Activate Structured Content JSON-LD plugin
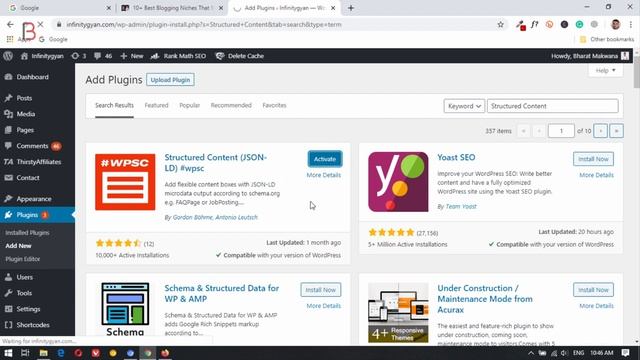The image size is (640, 360). pos(325,159)
